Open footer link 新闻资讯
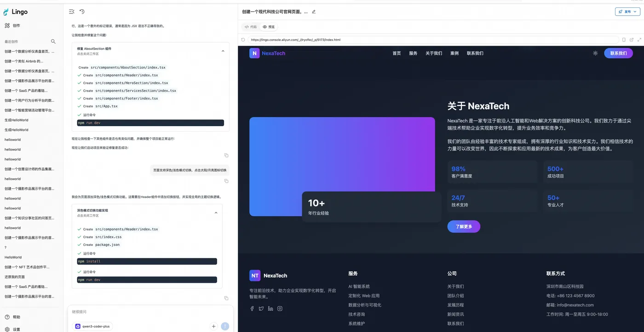Viewport: 644px width, 332px height. [455, 314]
